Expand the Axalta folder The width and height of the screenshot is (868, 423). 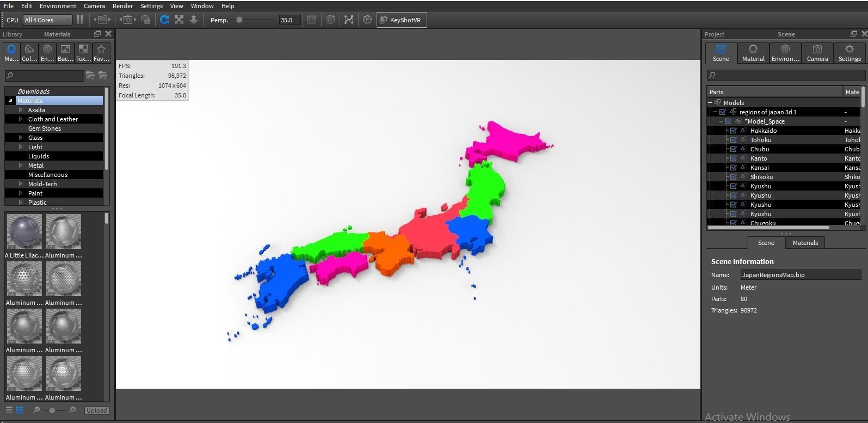point(21,110)
